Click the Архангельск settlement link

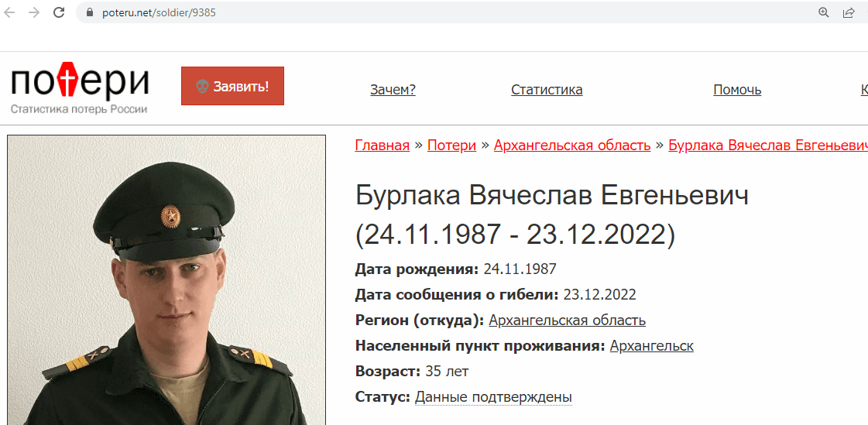pos(651,346)
